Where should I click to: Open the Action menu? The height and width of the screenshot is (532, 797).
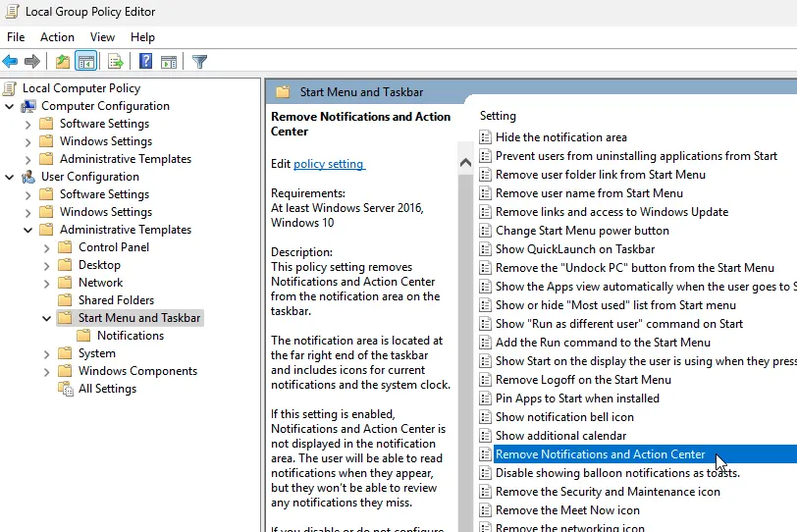click(57, 37)
